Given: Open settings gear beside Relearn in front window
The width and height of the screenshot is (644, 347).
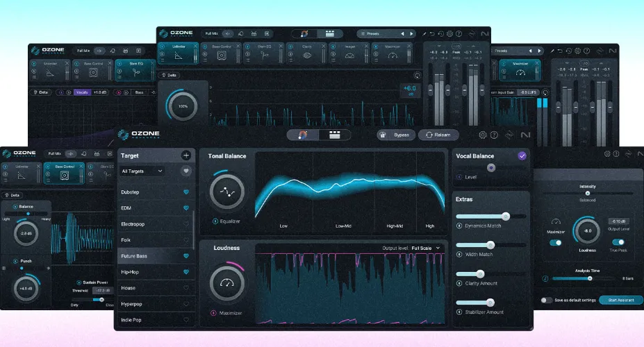Looking at the screenshot, I should coord(483,135).
